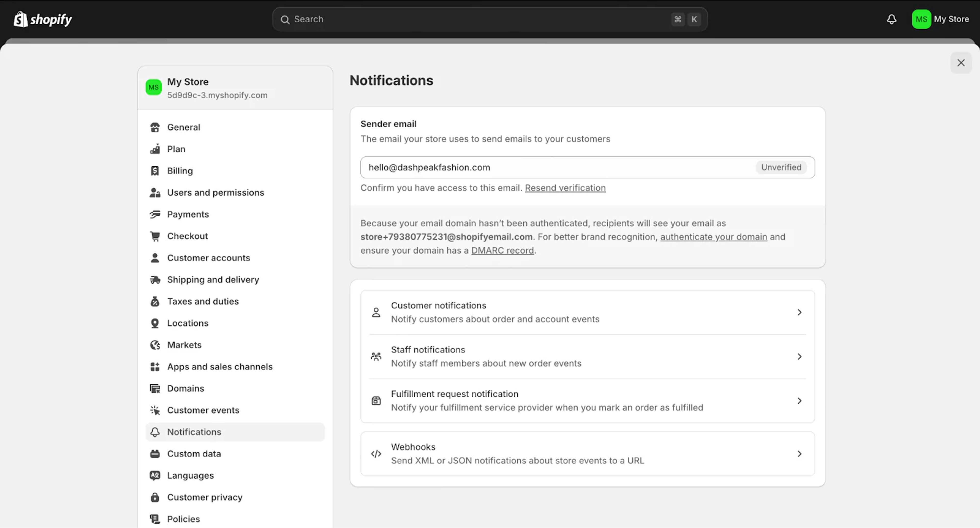Go to Languages settings
The width and height of the screenshot is (980, 528).
point(235,475)
